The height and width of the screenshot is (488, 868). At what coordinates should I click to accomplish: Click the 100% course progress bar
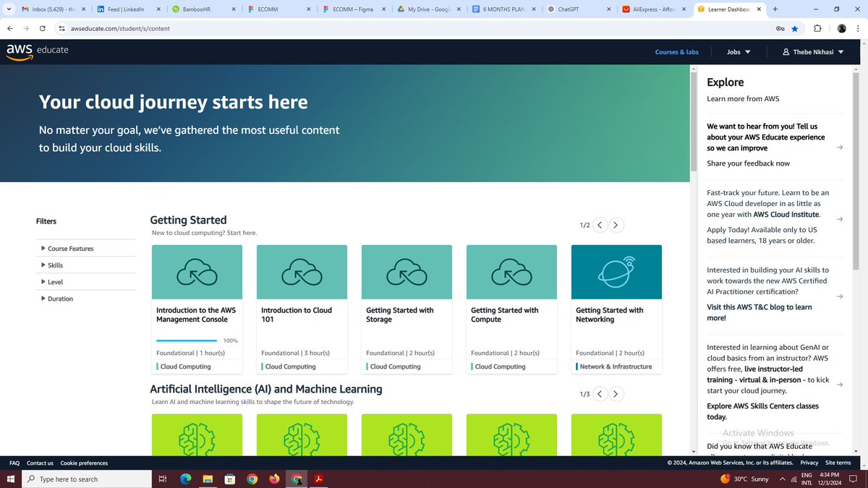187,340
